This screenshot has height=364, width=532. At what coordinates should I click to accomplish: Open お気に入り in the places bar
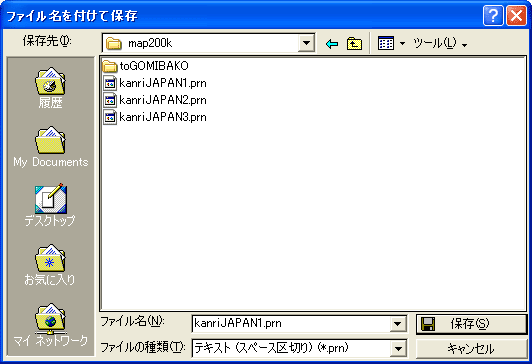[x=50, y=265]
